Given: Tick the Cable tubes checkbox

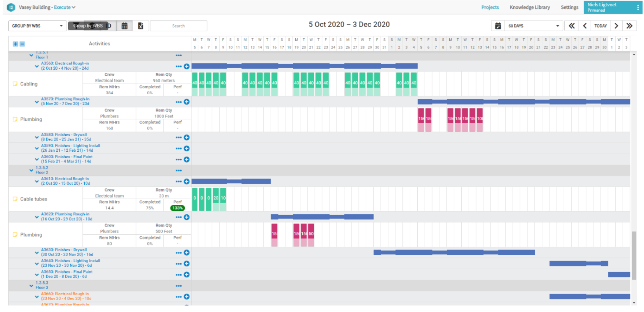Looking at the screenshot, I should tap(15, 199).
